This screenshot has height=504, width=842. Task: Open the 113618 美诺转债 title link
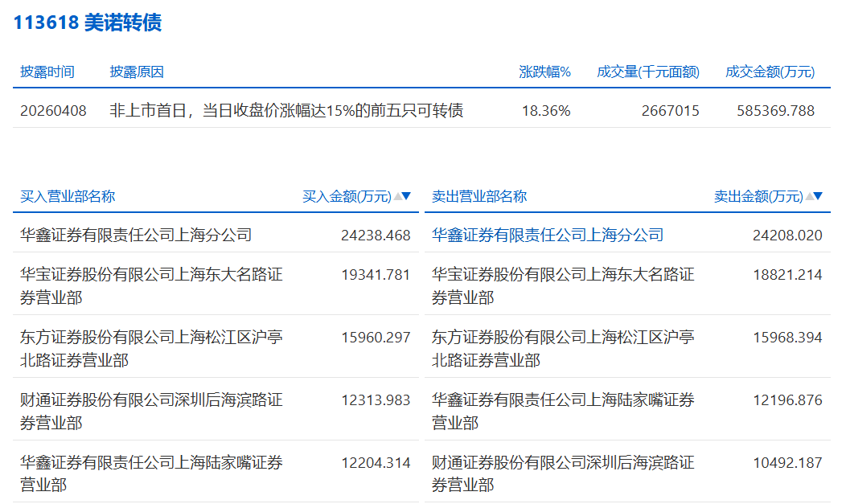[87, 23]
